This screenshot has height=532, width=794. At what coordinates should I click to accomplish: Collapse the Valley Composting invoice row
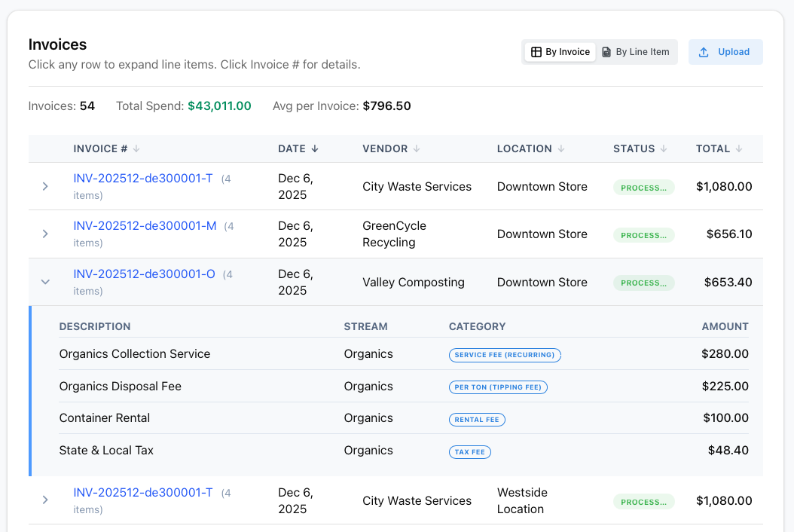pos(45,281)
